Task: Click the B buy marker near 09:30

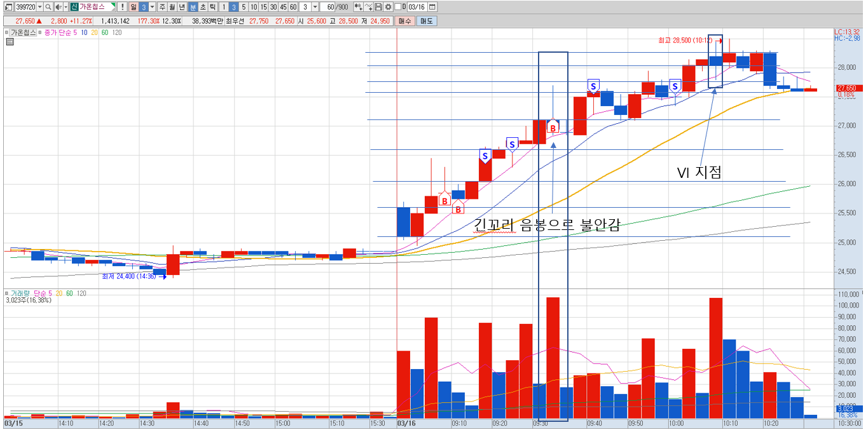Action: 553,127
